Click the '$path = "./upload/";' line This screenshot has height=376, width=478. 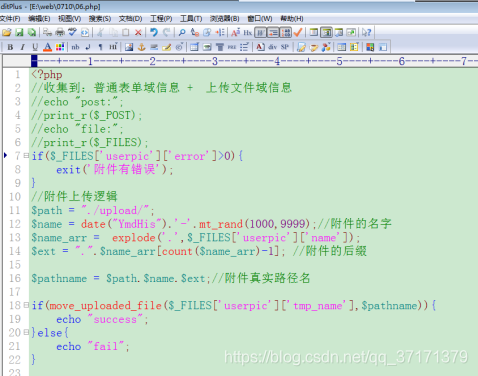[x=93, y=210]
